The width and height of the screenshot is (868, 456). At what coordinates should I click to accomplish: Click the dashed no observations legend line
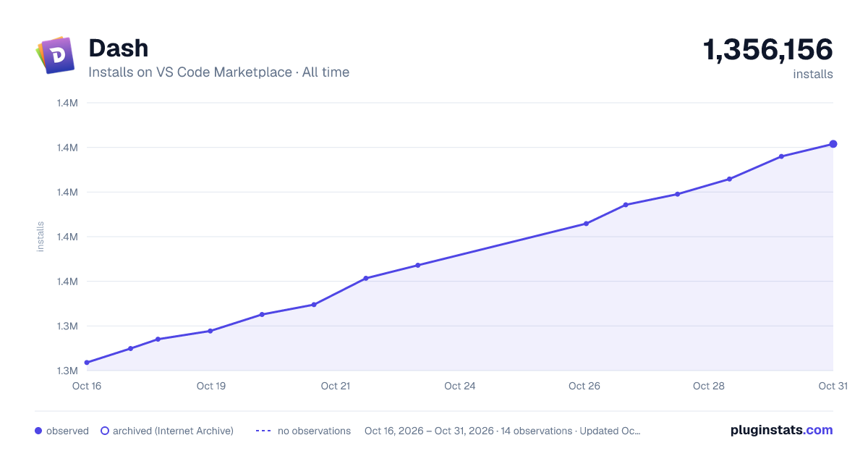coord(263,431)
